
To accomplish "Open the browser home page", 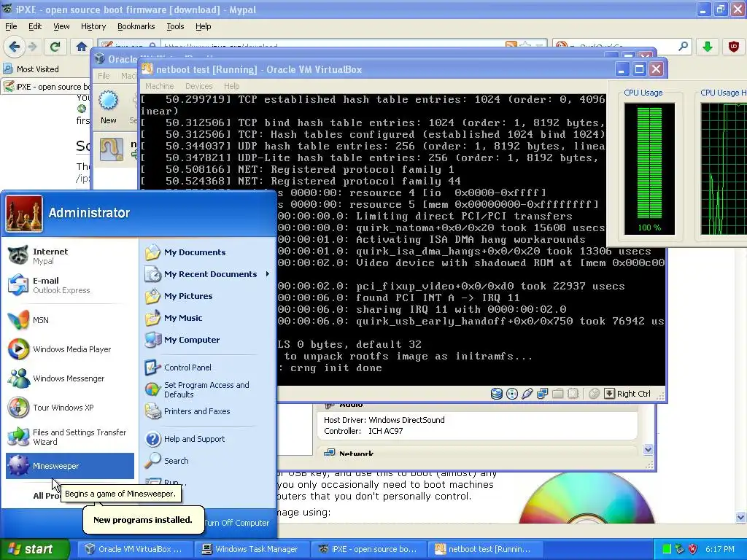I will pos(82,47).
